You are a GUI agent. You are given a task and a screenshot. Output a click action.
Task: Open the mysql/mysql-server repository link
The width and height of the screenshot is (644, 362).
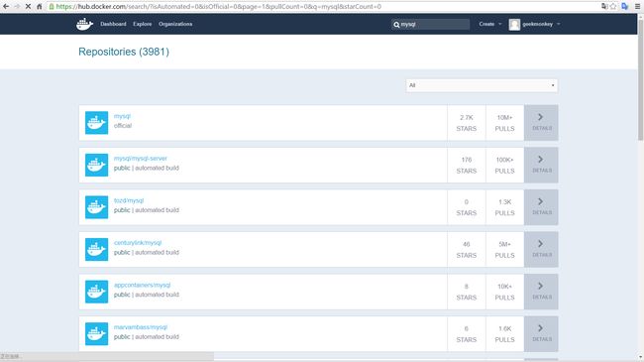[141, 159]
